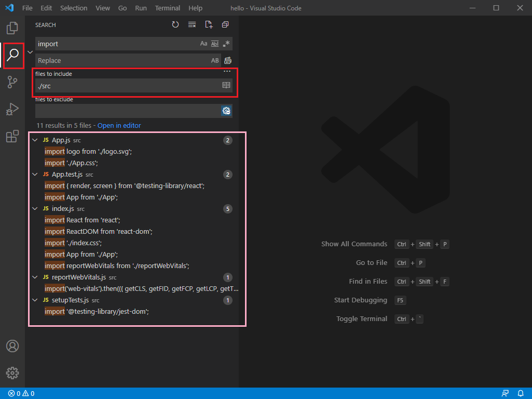The width and height of the screenshot is (532, 399).
Task: Open the Search view magnifier icon
Action: click(x=12, y=55)
